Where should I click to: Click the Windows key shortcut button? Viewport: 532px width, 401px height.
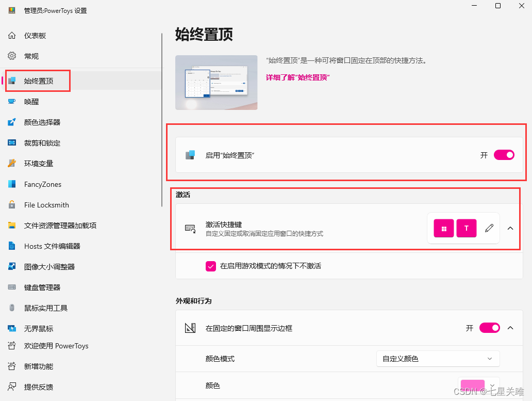pos(444,228)
